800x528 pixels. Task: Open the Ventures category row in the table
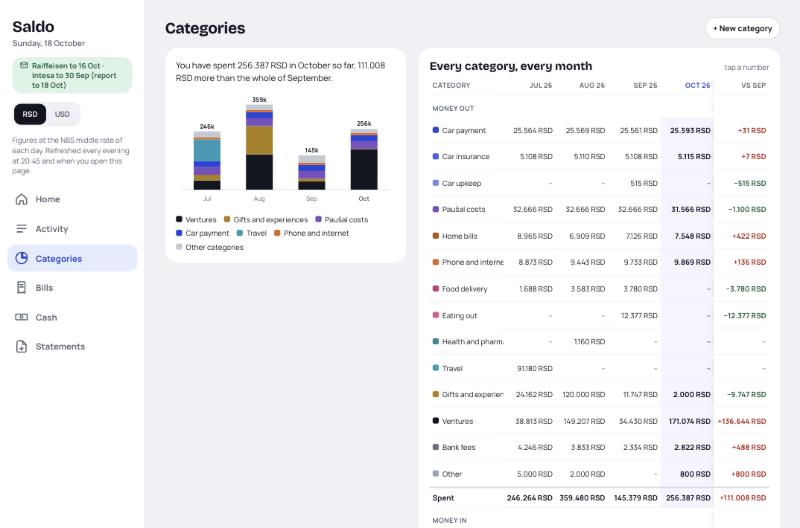pos(599,421)
